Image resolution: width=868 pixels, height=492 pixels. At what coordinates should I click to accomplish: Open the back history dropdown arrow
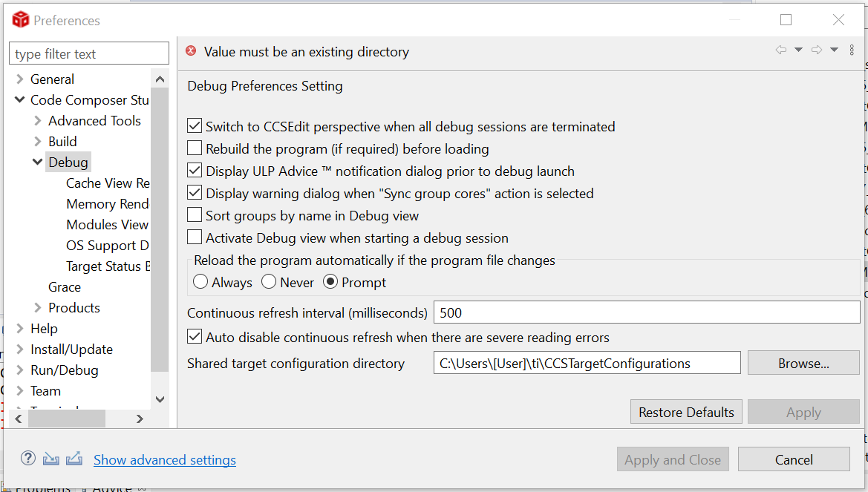pos(798,50)
